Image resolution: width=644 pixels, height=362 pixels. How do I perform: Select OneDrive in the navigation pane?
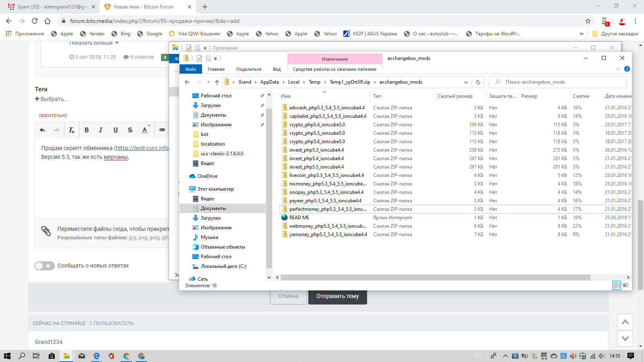(x=207, y=176)
